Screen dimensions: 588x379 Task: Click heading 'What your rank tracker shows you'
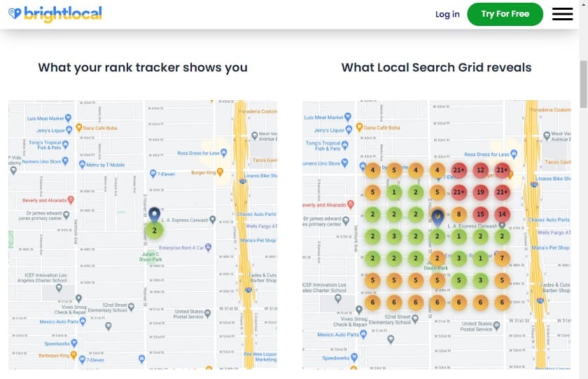pyautogui.click(x=143, y=67)
